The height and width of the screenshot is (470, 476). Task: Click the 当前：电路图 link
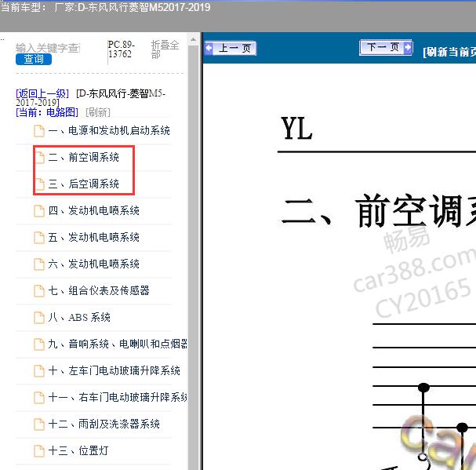(x=47, y=112)
